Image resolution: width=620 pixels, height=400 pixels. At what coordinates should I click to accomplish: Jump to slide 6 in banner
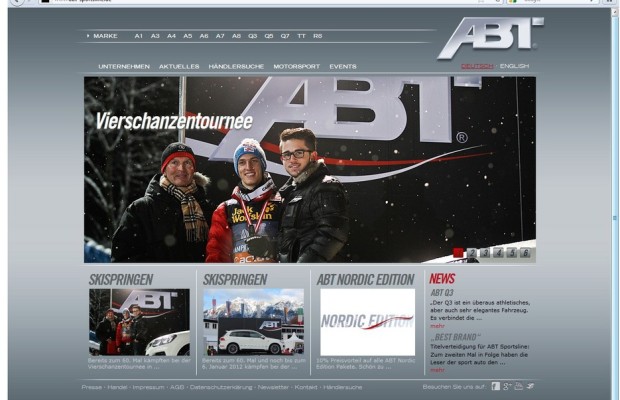525,253
